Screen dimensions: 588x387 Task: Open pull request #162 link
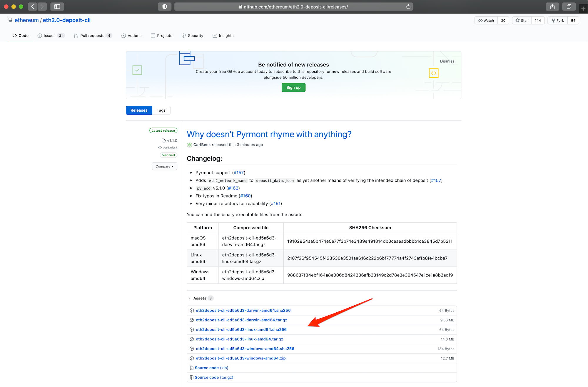[233, 188]
